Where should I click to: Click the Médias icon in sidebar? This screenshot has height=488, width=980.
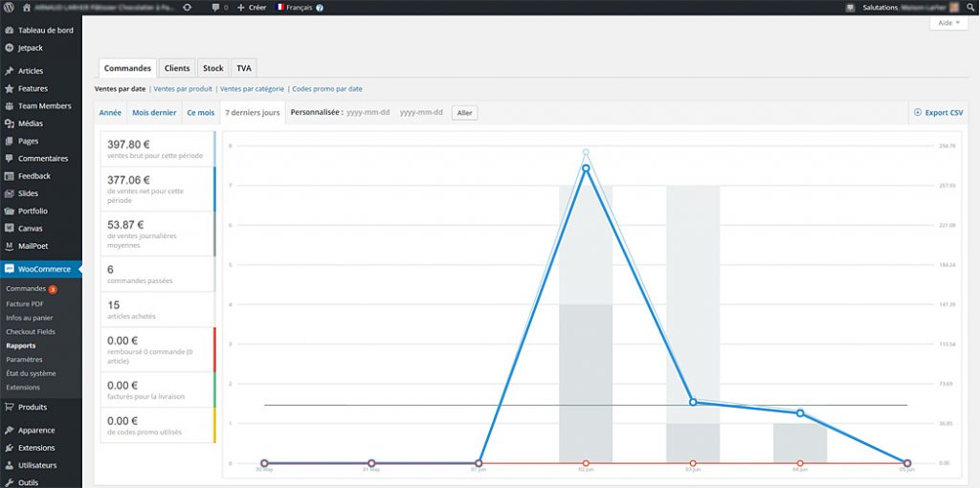click(x=9, y=123)
